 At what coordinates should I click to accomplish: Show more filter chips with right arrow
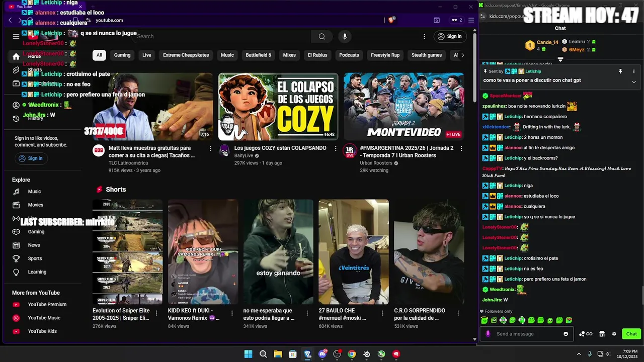click(462, 55)
